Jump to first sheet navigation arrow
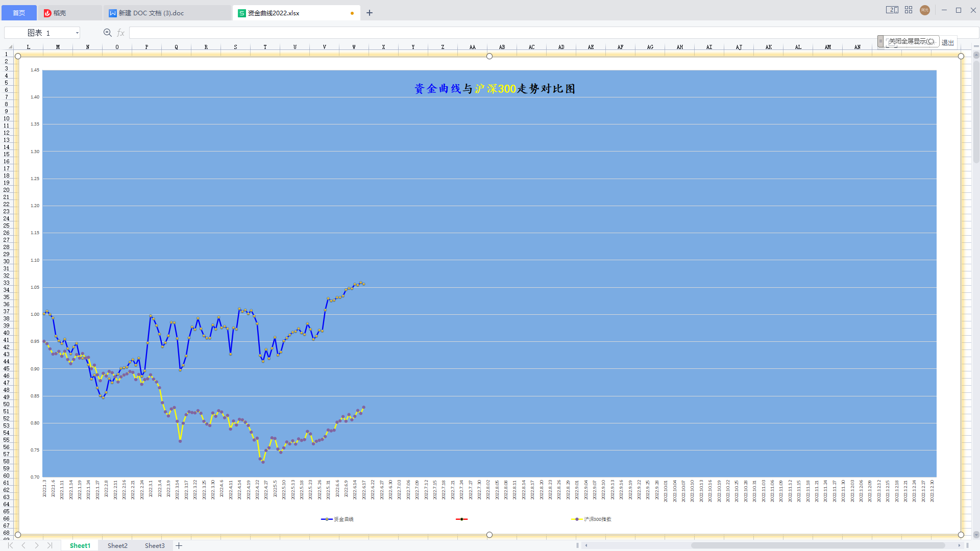The height and width of the screenshot is (551, 980). [x=10, y=545]
